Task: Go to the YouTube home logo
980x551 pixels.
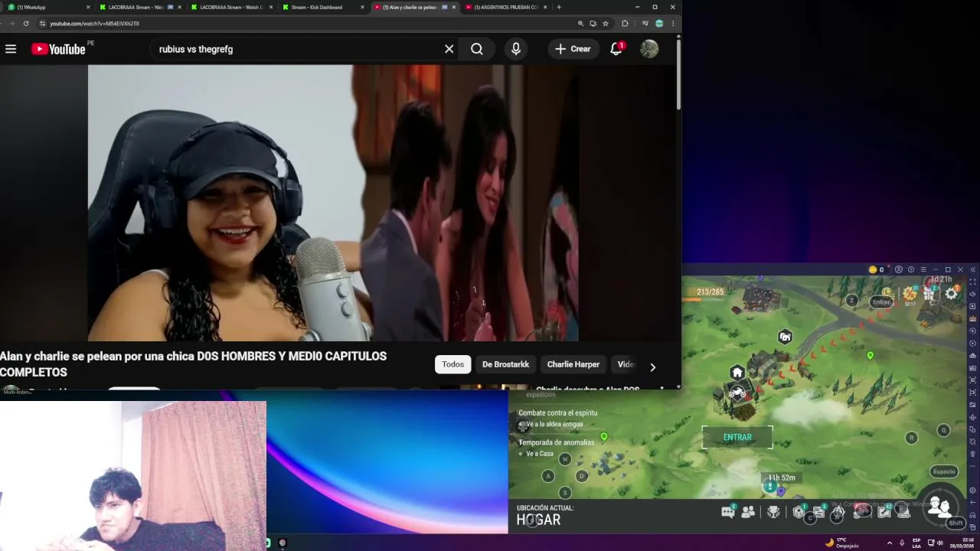Action: 58,49
